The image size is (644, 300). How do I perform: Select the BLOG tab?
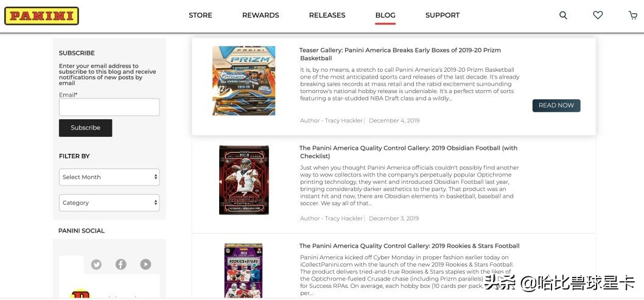(x=385, y=15)
